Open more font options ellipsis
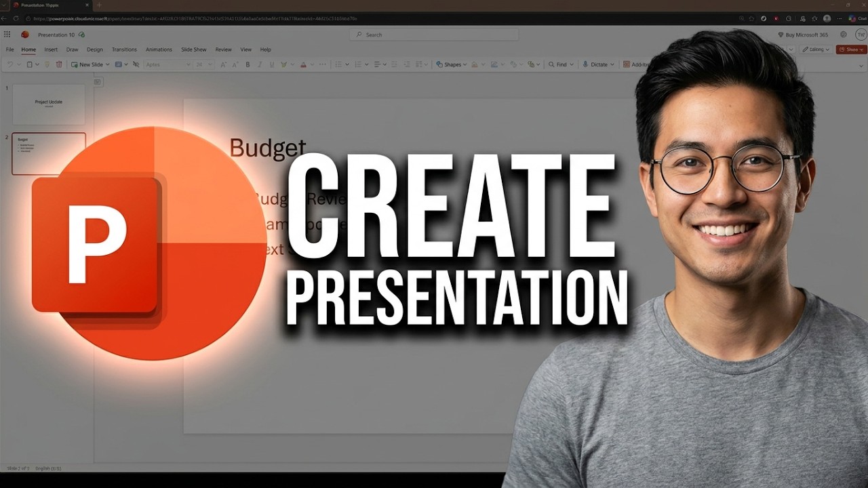This screenshot has width=868, height=488. coord(323,64)
